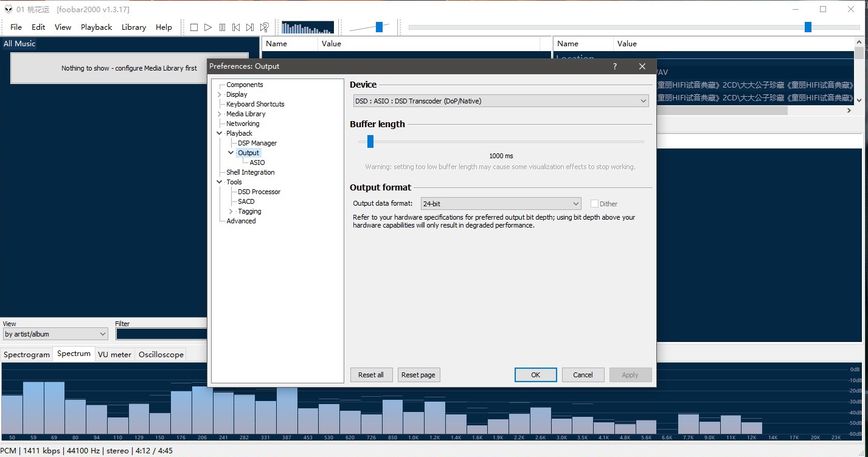Click the Stop playback button
868x457 pixels.
194,27
